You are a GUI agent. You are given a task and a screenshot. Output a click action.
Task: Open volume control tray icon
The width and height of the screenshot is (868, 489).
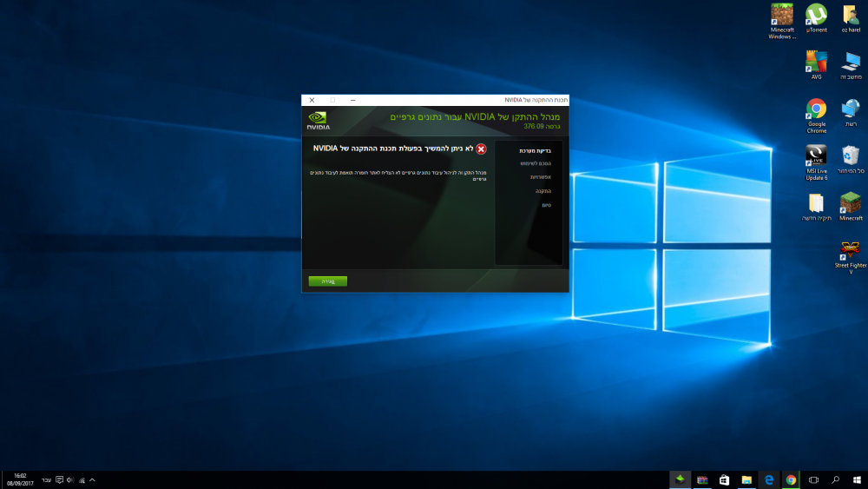click(70, 480)
